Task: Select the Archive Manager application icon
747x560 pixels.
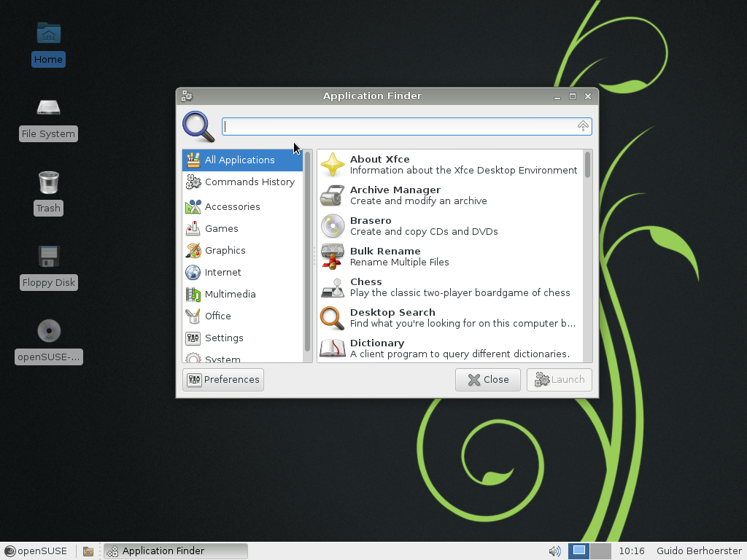Action: pyautogui.click(x=333, y=195)
